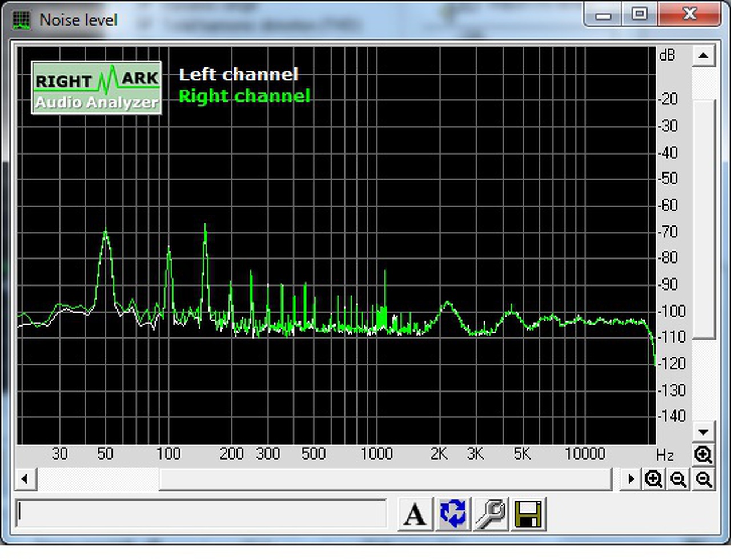This screenshot has width=731, height=560.
Task: Click the zoom-out magnifier between the other two magnifiers
Action: [678, 479]
